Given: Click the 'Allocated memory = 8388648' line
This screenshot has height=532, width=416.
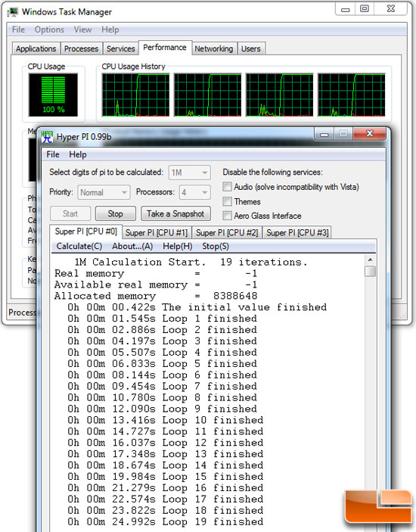Looking at the screenshot, I should tap(156, 296).
